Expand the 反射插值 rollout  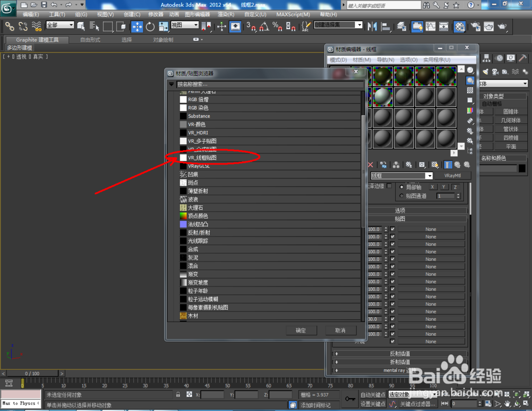(400, 354)
